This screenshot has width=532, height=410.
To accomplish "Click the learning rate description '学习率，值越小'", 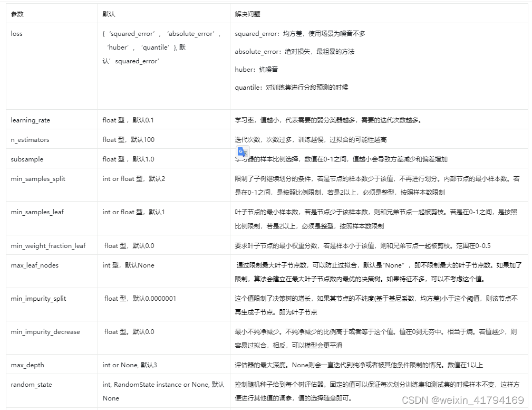I will (x=328, y=120).
